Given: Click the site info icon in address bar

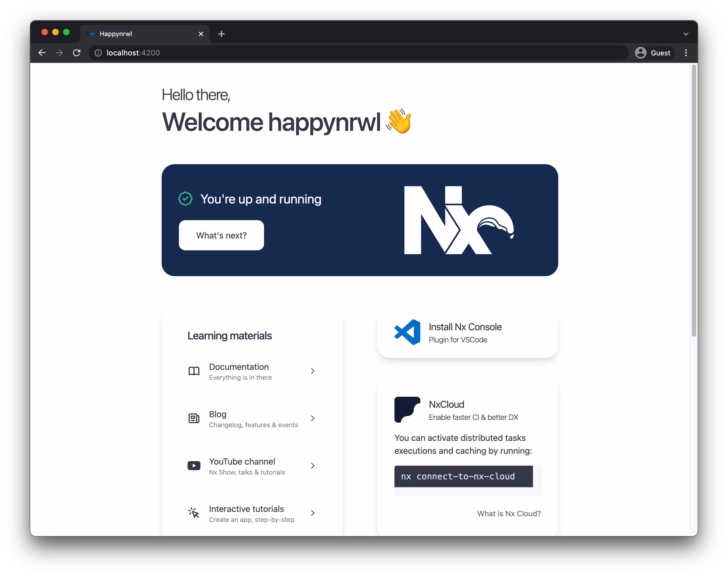Looking at the screenshot, I should click(98, 53).
